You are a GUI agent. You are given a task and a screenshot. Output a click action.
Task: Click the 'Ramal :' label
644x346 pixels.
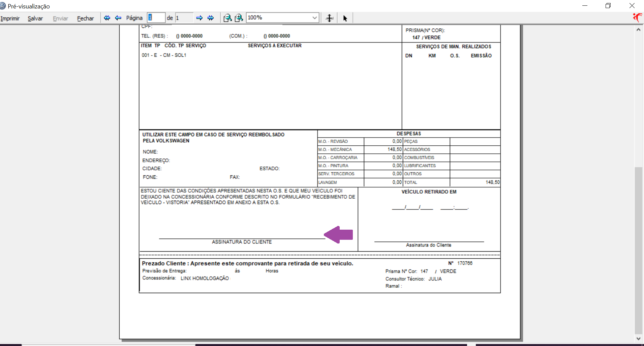[x=394, y=286]
